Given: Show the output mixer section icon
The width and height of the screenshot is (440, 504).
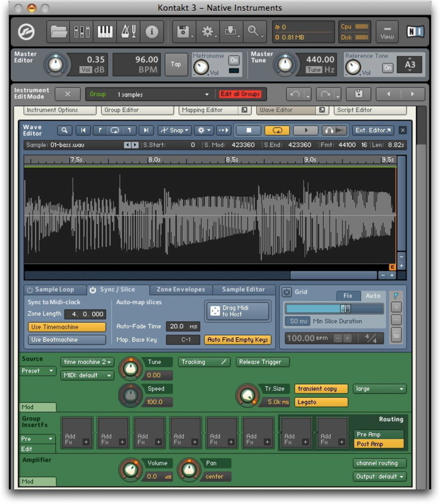Looking at the screenshot, I should tap(81, 32).
